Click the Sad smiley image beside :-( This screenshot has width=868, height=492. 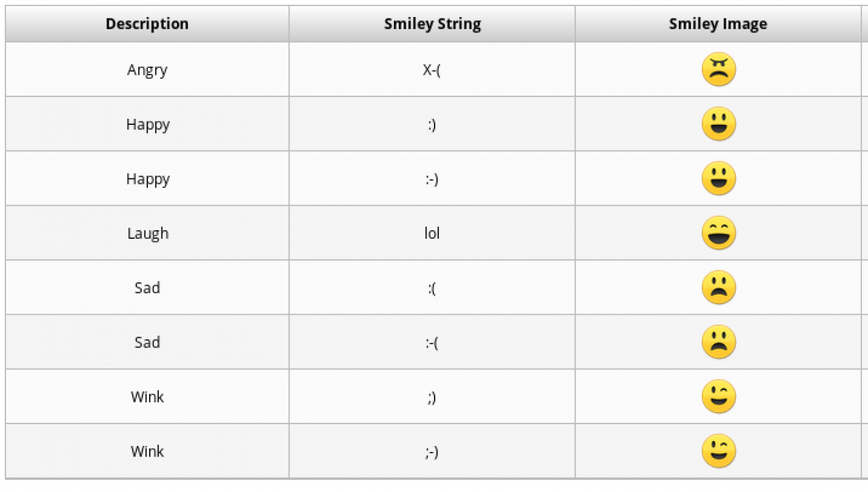click(718, 342)
